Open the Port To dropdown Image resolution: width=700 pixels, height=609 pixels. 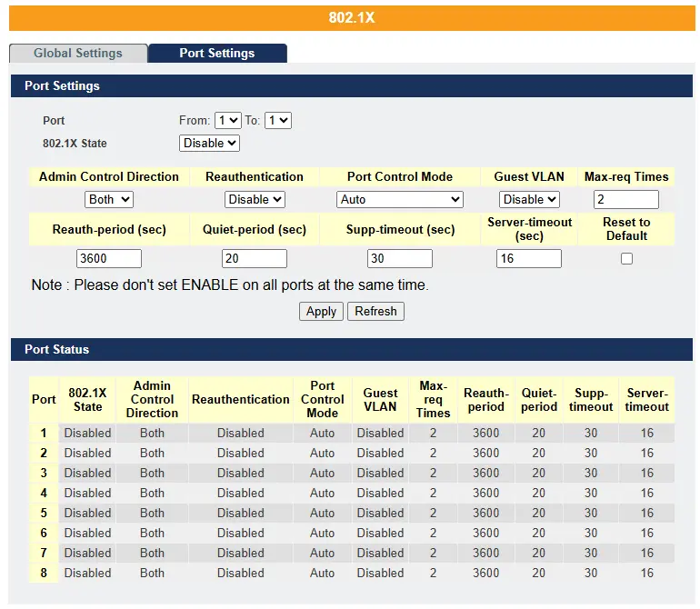click(278, 120)
